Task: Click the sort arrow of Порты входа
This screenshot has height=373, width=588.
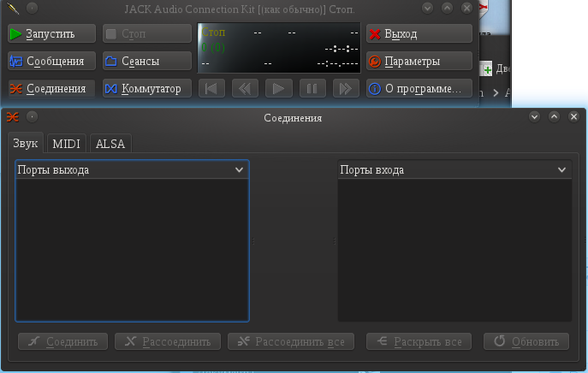Action: click(561, 170)
